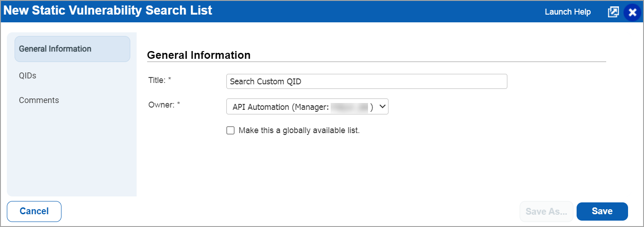
Task: Open the Owner dropdown list
Action: [307, 107]
